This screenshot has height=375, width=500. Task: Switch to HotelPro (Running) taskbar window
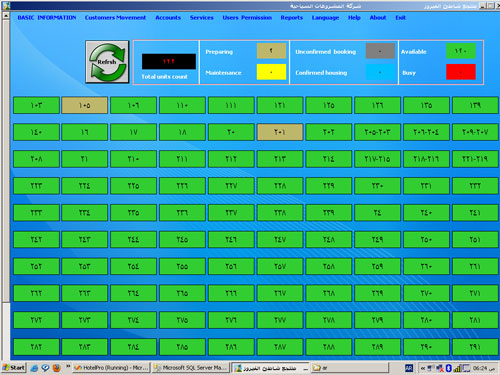pos(111,368)
